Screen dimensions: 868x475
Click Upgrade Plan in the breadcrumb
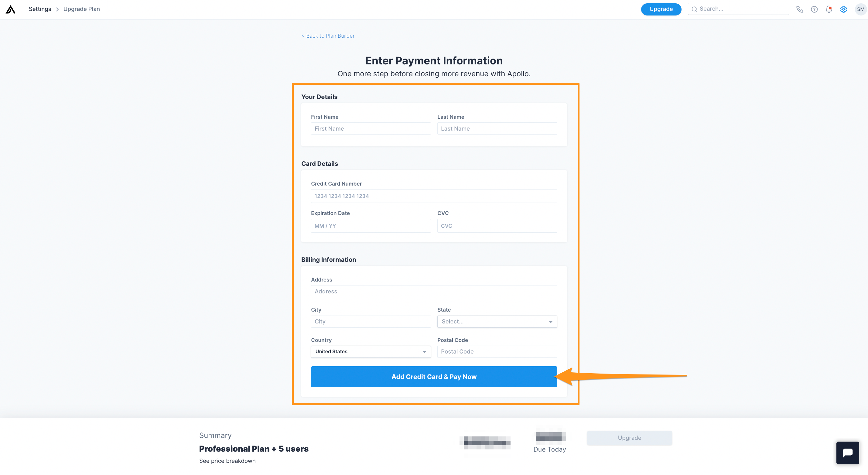[81, 9]
